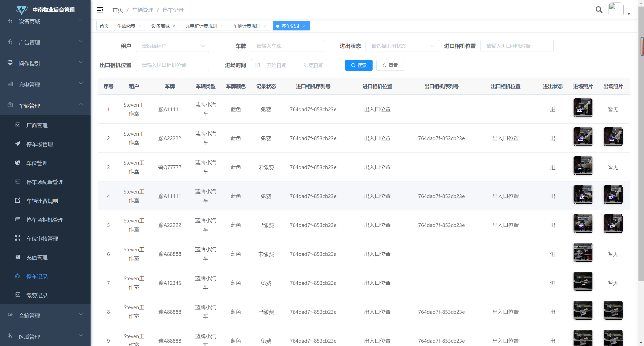
Task: Expand the 音箱管理 menu chevron
Action: tap(81, 314)
